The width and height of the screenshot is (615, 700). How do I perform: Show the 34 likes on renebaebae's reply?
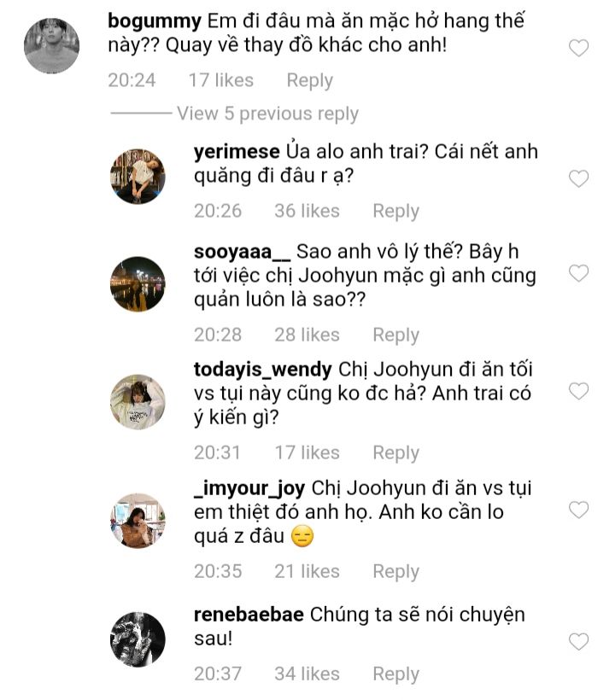click(x=307, y=674)
